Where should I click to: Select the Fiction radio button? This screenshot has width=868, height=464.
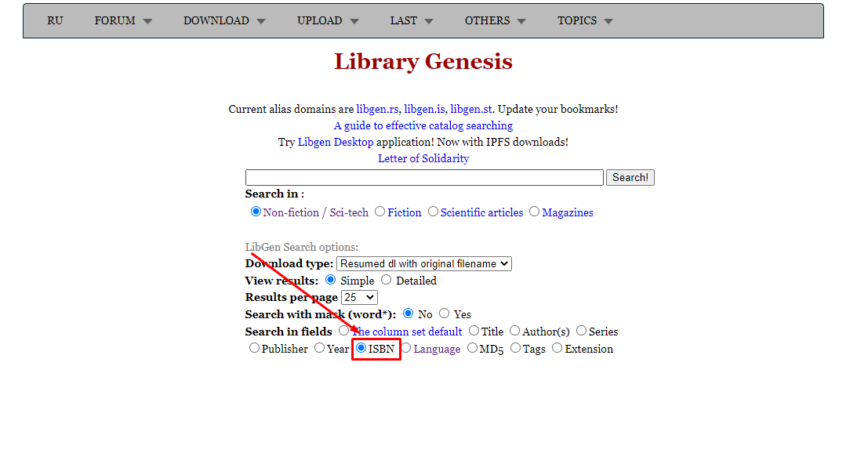[x=380, y=212]
